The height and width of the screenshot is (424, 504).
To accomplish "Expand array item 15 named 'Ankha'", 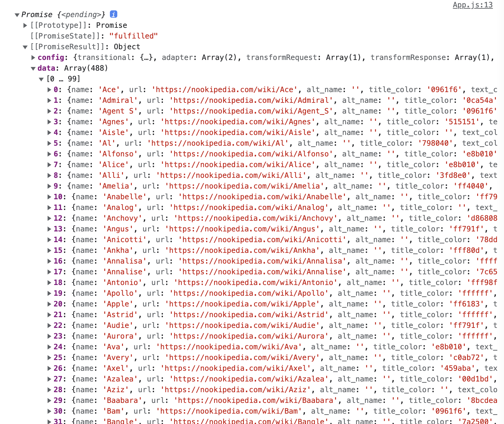I will pos(49,251).
